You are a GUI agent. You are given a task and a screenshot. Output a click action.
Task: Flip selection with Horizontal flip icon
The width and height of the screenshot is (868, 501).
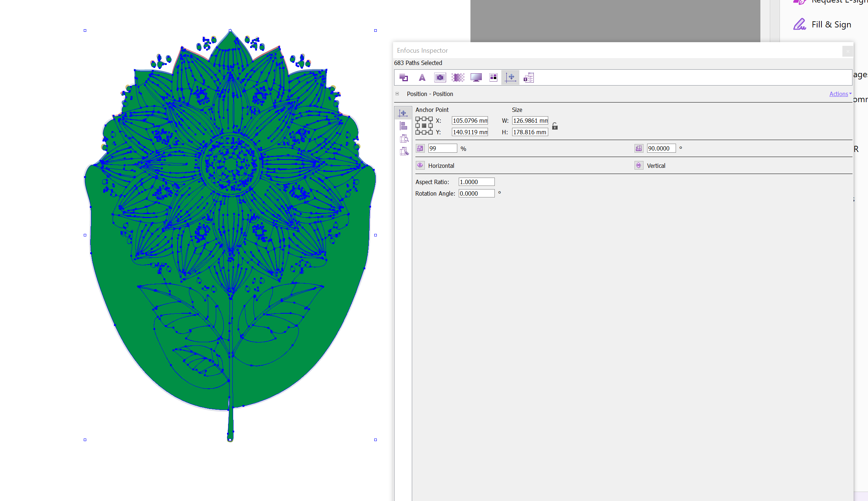coord(420,165)
